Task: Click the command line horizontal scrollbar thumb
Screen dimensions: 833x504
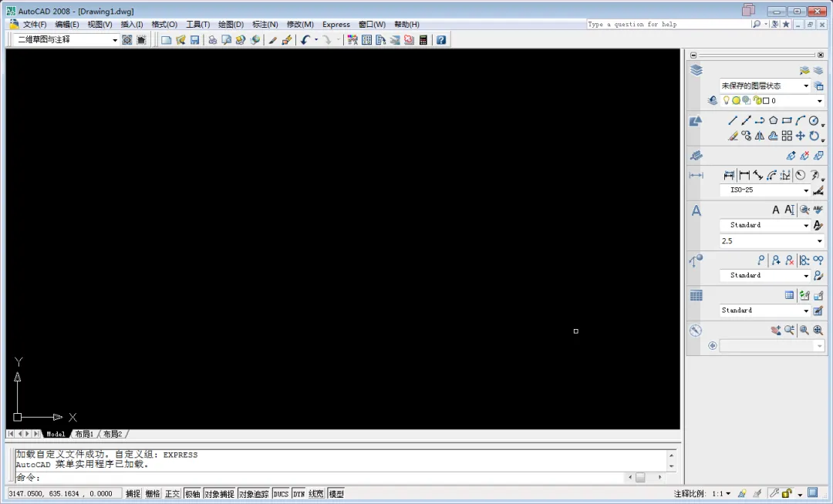Action: (640, 478)
